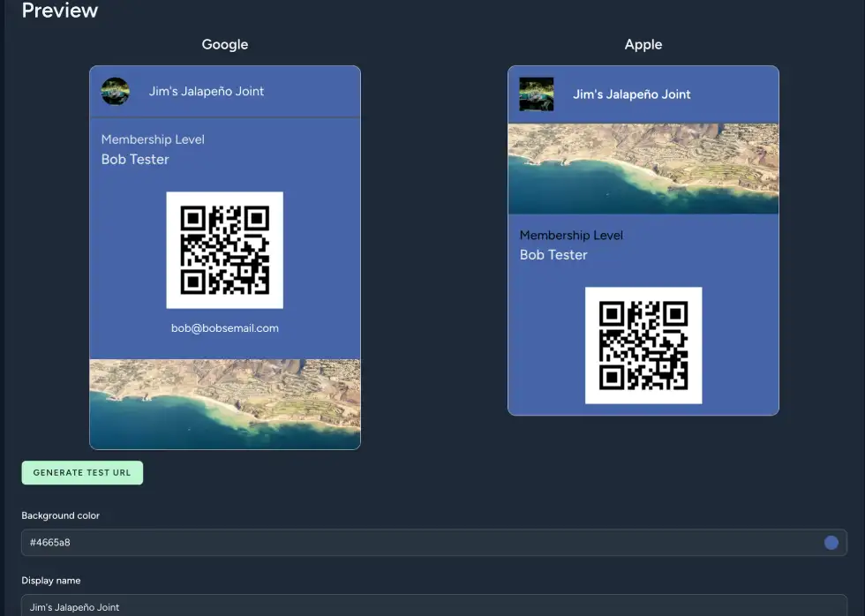
Task: Click "Membership Level" label on the Google card
Action: pyautogui.click(x=153, y=139)
